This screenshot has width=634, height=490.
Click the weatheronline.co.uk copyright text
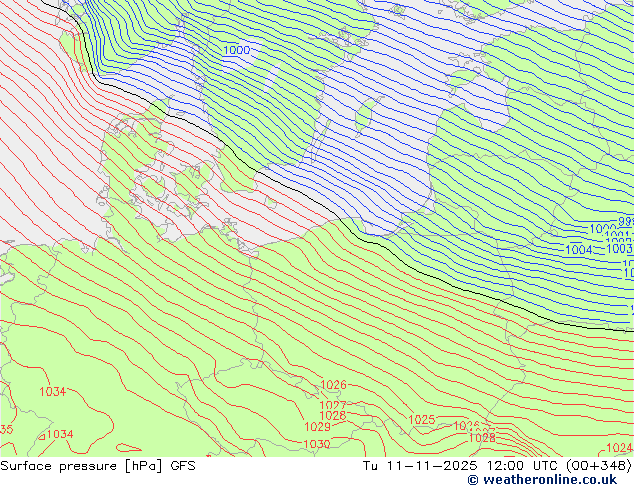(x=542, y=480)
